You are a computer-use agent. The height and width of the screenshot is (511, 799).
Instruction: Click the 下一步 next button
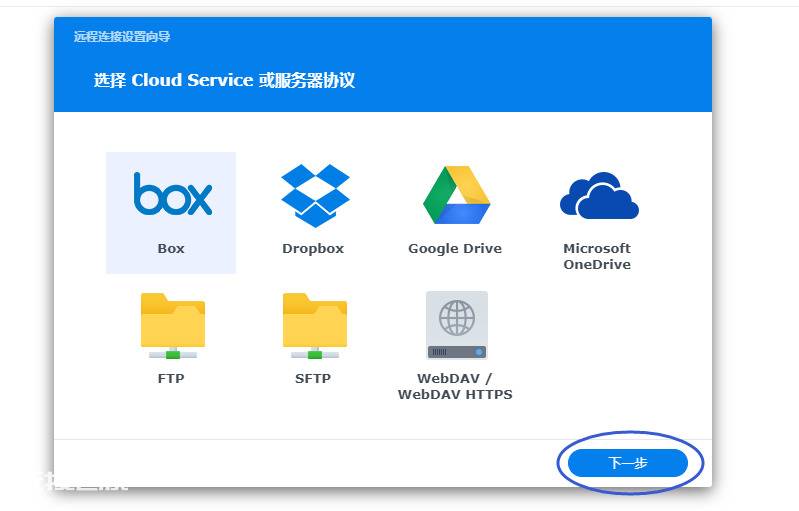click(628, 463)
